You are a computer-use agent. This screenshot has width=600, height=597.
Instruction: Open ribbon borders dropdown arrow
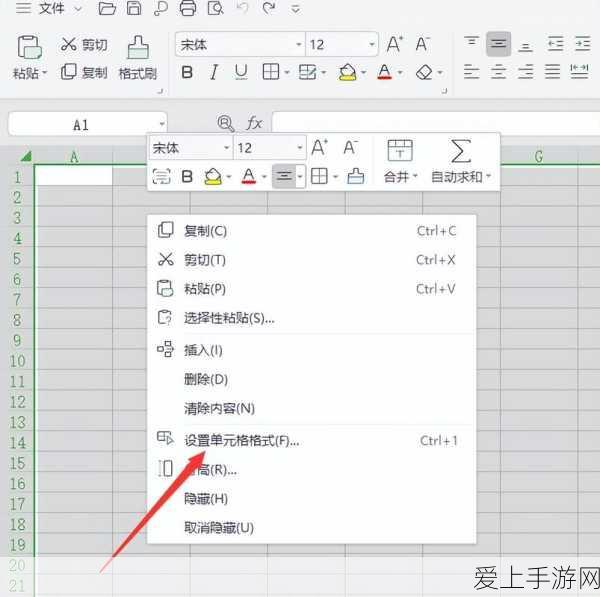[x=287, y=72]
